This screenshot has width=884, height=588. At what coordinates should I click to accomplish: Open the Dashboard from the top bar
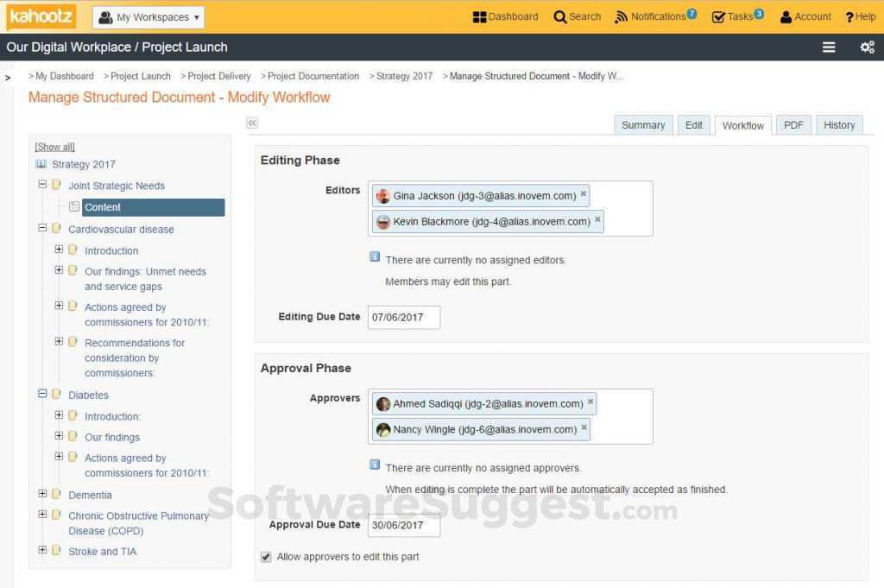click(505, 17)
